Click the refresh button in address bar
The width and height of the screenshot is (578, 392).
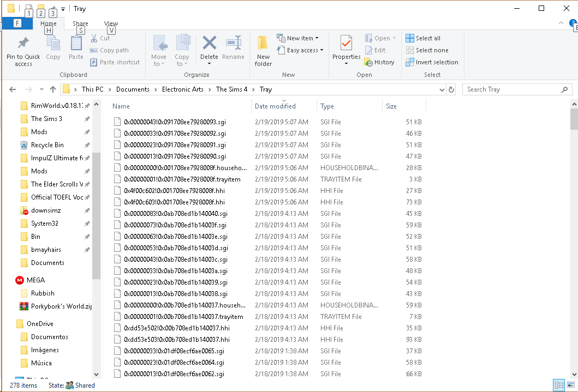point(451,89)
